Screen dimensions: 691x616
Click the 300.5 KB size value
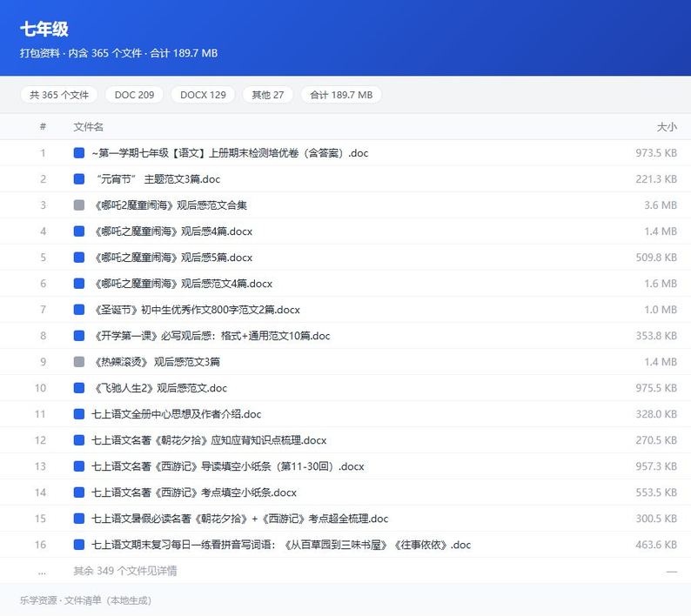pos(656,519)
